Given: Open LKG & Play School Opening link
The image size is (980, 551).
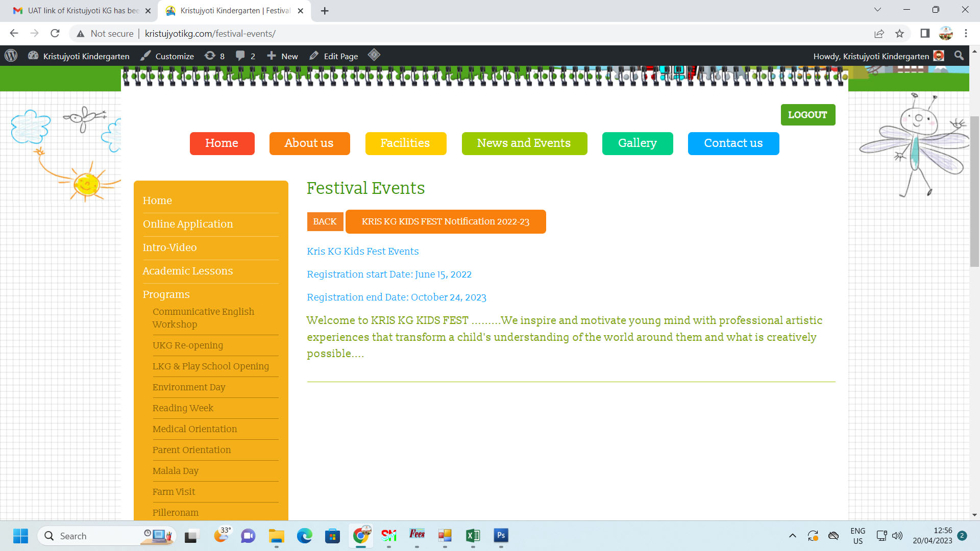Looking at the screenshot, I should 210,366.
